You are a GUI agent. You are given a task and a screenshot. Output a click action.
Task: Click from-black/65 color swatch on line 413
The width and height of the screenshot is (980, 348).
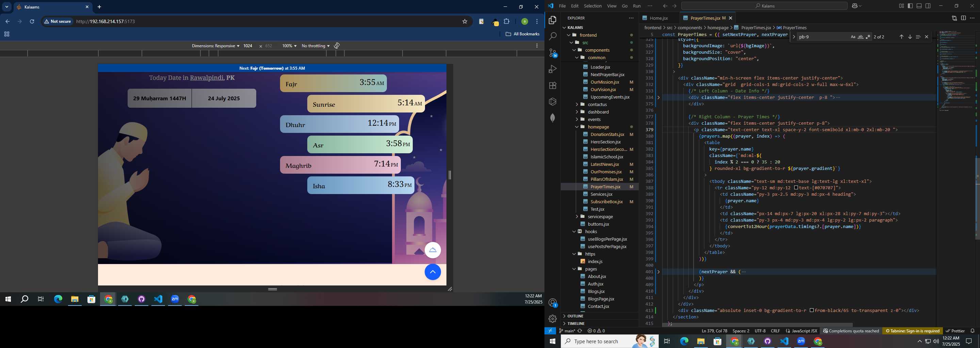point(812,310)
